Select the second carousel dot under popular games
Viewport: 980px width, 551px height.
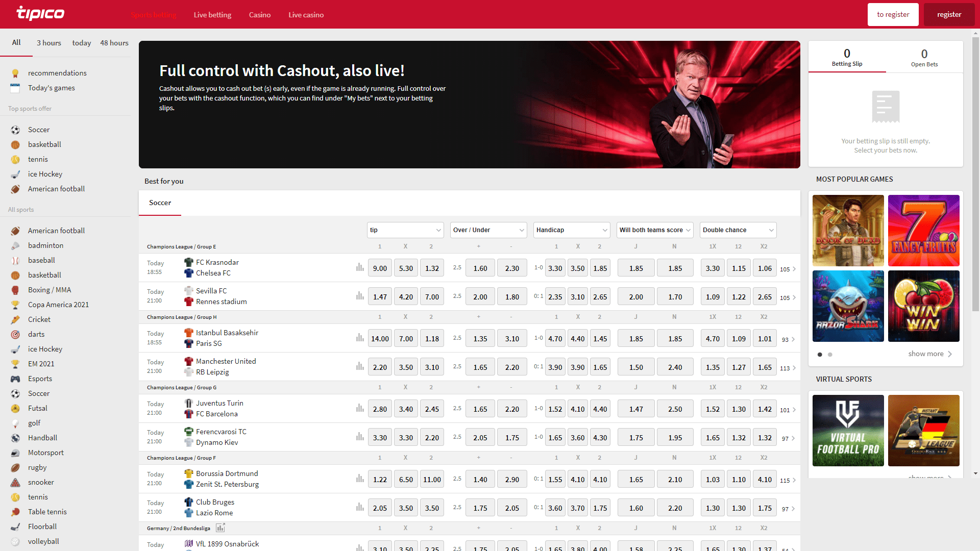830,354
